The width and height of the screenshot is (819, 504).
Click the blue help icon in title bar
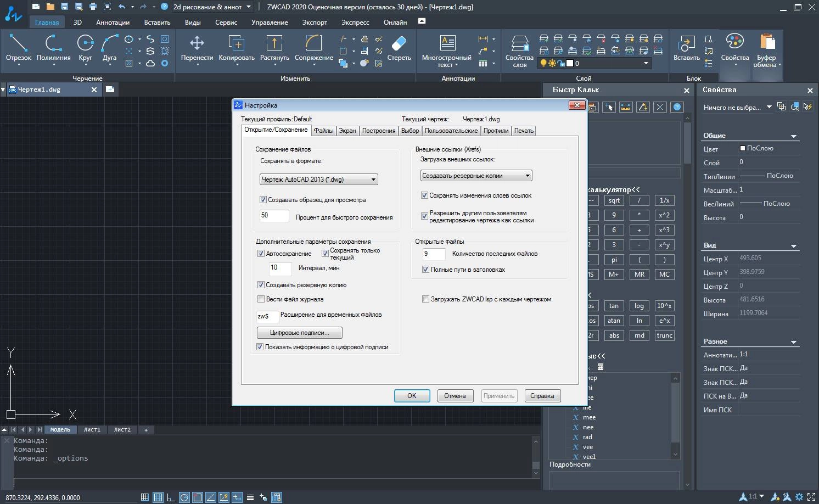164,7
